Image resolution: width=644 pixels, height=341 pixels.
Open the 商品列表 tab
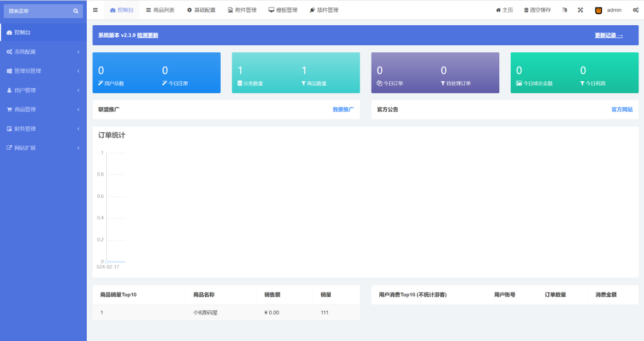point(160,10)
